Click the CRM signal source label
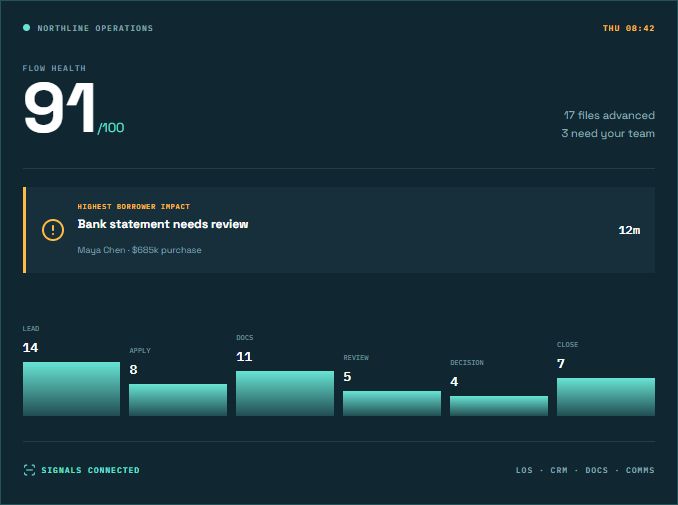The image size is (678, 505). tap(559, 470)
